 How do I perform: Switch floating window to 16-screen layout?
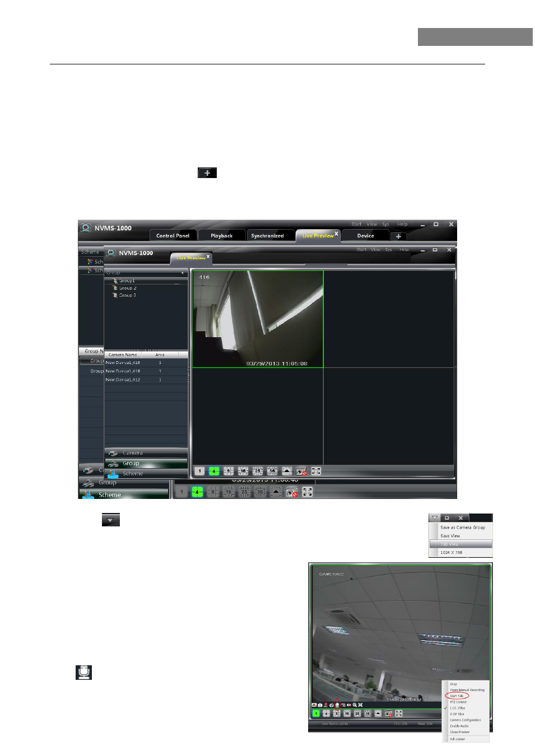[243, 472]
